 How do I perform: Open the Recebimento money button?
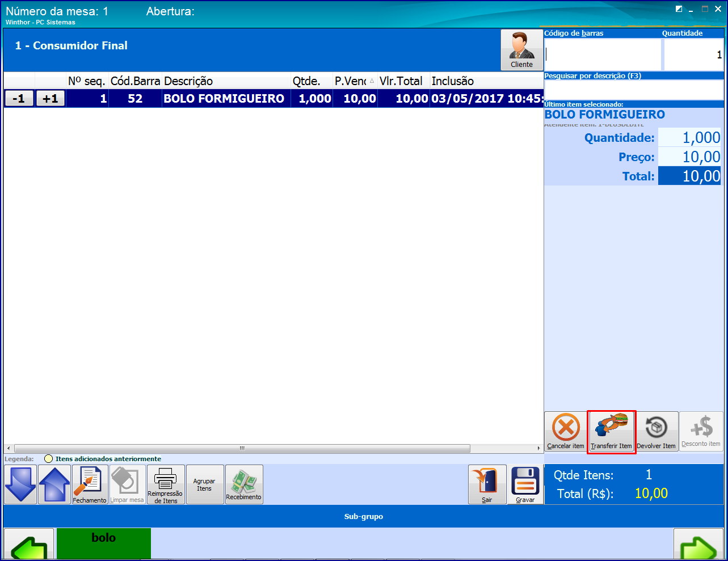[244, 484]
